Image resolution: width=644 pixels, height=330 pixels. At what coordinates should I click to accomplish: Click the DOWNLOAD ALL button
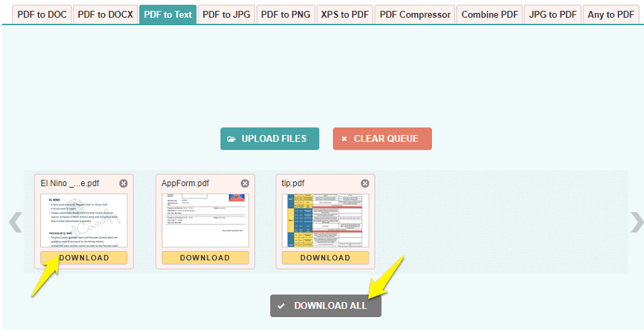326,306
